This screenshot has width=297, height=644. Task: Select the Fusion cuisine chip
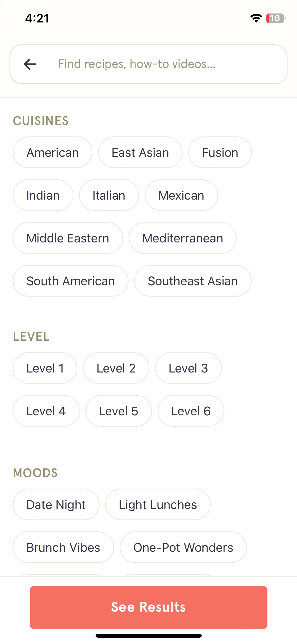pos(220,153)
